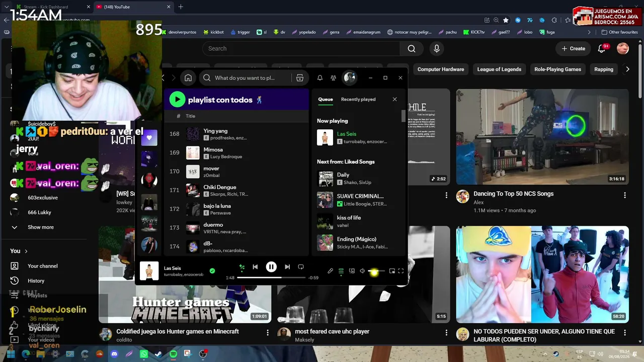Open History in YouTube sidebar
Viewport: 644px width, 362px height.
[x=36, y=281]
